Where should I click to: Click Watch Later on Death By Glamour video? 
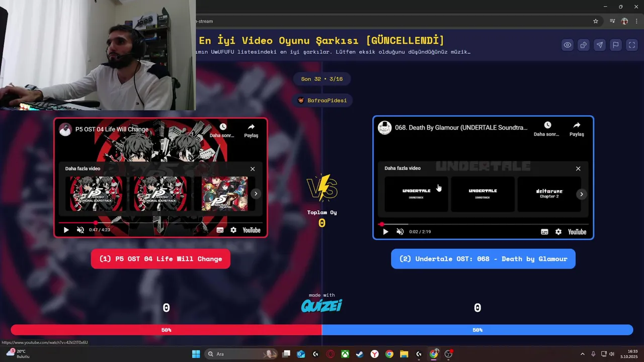point(547,129)
